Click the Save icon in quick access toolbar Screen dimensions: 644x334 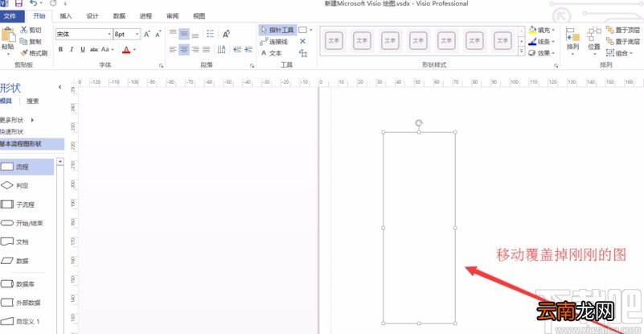tap(18, 4)
